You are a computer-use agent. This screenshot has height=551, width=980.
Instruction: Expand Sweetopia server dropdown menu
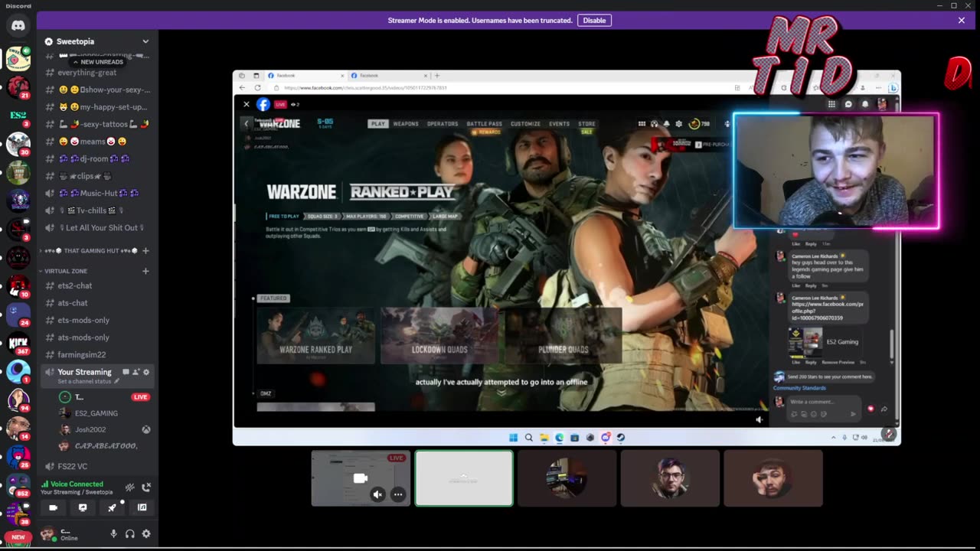click(x=145, y=41)
